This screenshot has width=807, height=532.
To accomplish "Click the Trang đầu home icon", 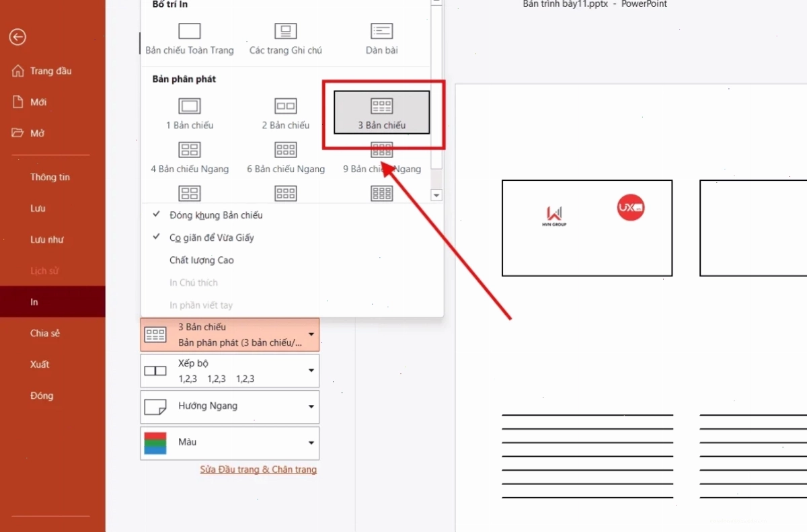I will coord(18,71).
